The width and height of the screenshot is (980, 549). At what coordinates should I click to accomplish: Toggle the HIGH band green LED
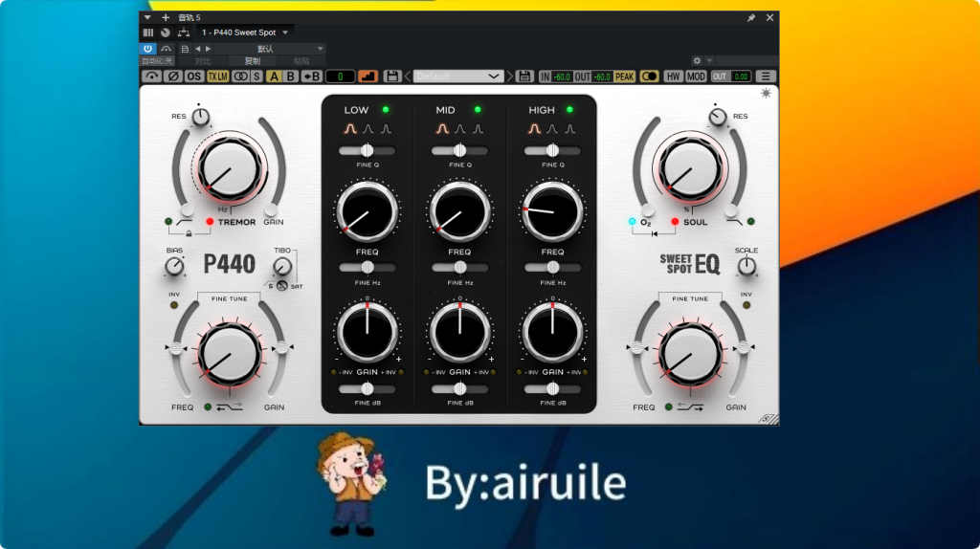[x=569, y=109]
